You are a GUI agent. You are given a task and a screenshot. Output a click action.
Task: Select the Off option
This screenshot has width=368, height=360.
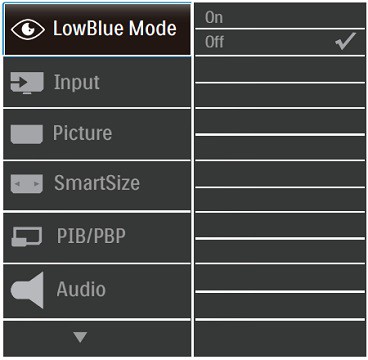pos(280,42)
